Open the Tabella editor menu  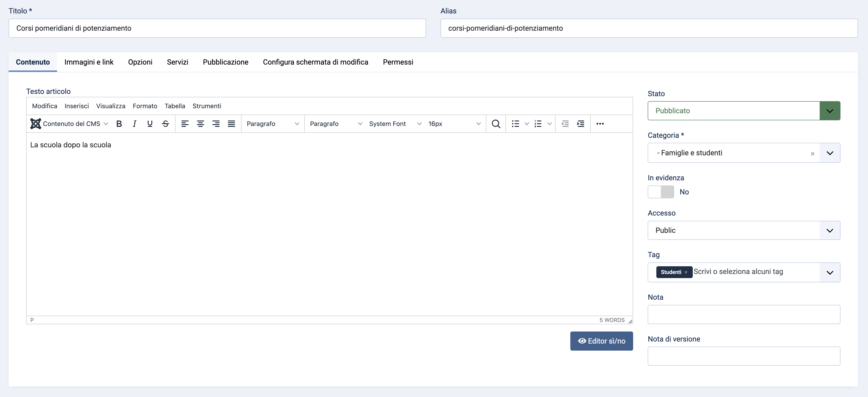coord(175,106)
